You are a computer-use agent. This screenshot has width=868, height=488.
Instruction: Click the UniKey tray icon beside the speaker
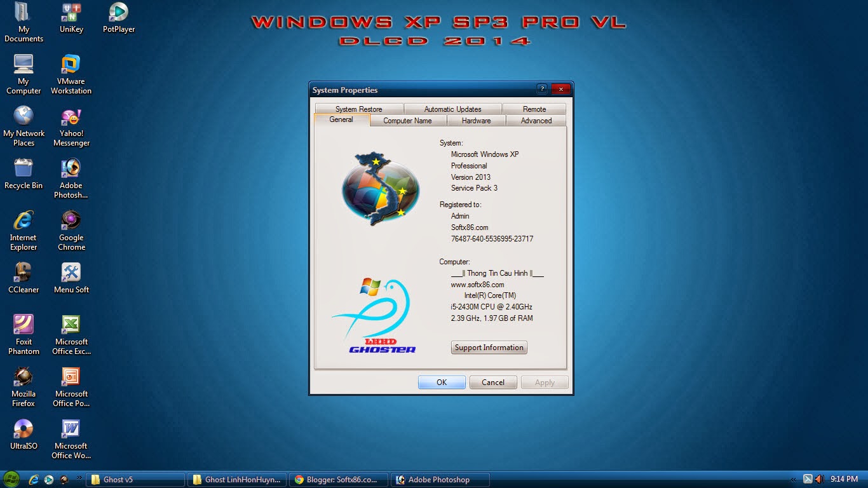[x=808, y=479]
